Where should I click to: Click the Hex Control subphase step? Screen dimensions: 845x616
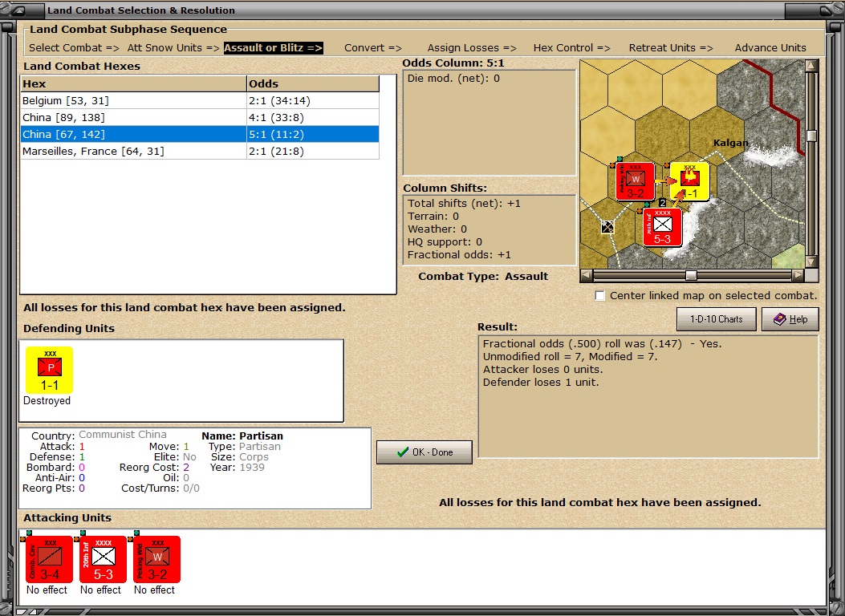572,48
